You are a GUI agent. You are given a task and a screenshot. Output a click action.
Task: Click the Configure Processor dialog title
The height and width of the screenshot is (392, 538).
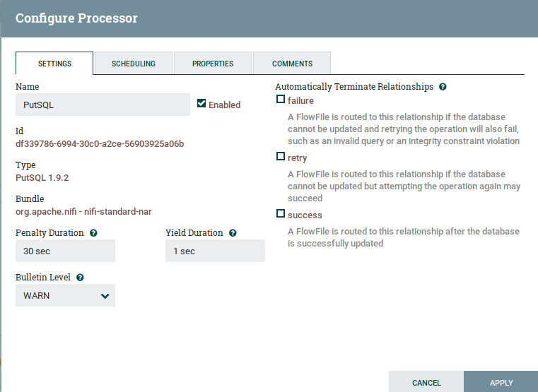pyautogui.click(x=76, y=18)
